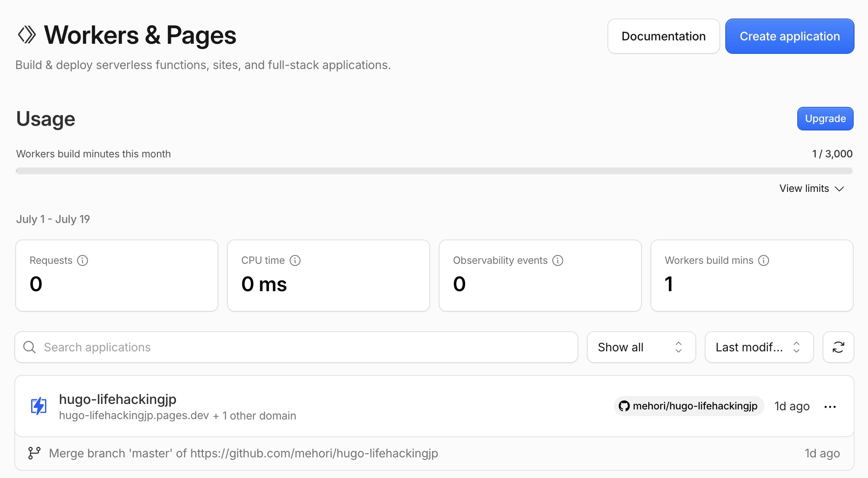This screenshot has height=478, width=868.
Task: Click the Observability events usage card
Action: tap(540, 276)
